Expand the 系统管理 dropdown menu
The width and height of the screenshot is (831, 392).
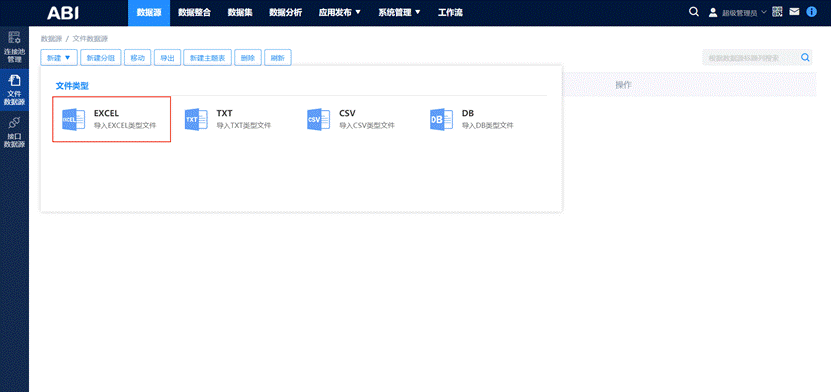(x=400, y=13)
